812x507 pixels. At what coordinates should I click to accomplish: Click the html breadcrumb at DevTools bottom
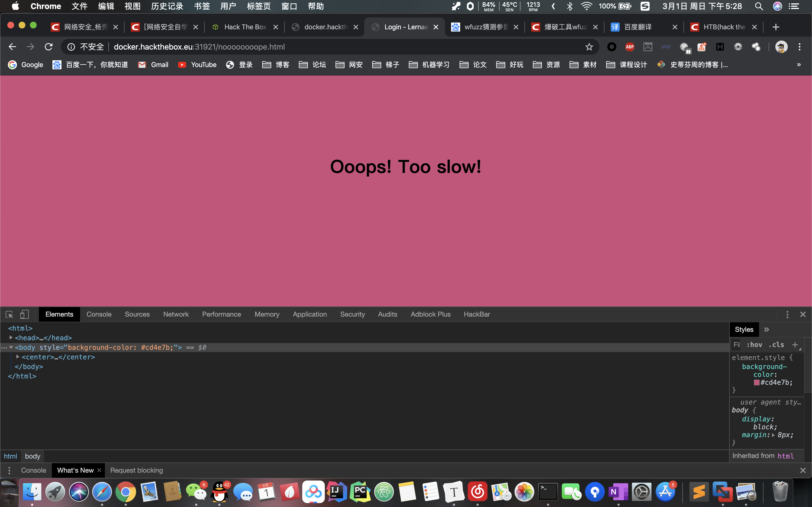(10, 456)
